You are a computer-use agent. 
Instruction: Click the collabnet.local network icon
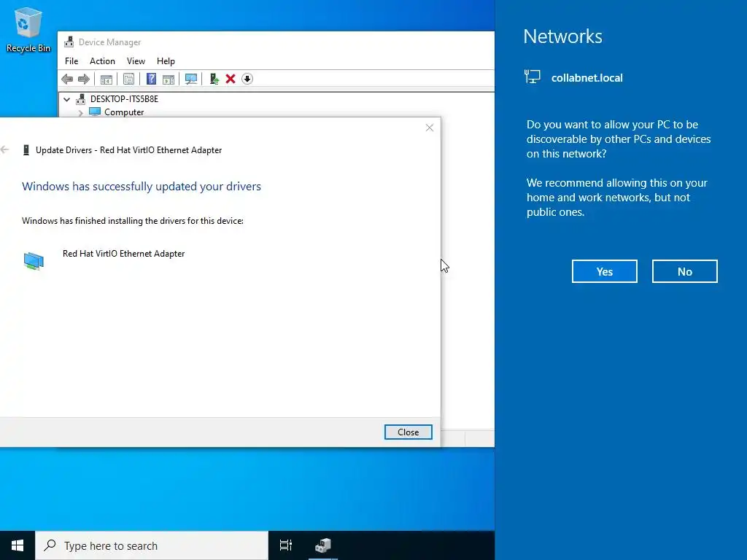click(x=532, y=77)
